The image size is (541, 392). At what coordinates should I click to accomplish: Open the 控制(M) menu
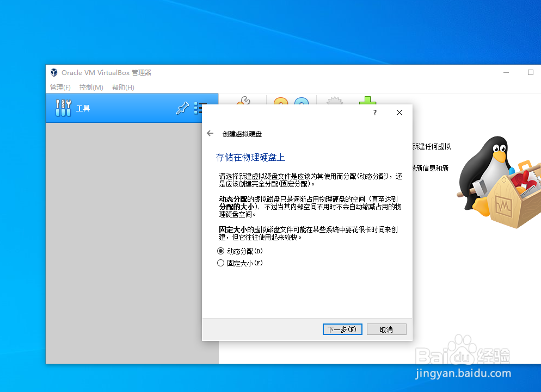91,87
